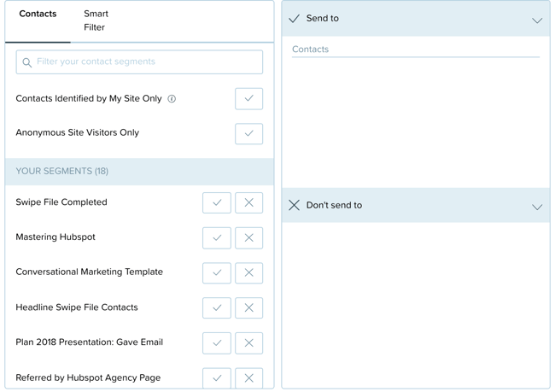Screen dimensions: 555x392
Task: Exclude Referred by Hubspot Agency Page segment
Action: (x=248, y=377)
